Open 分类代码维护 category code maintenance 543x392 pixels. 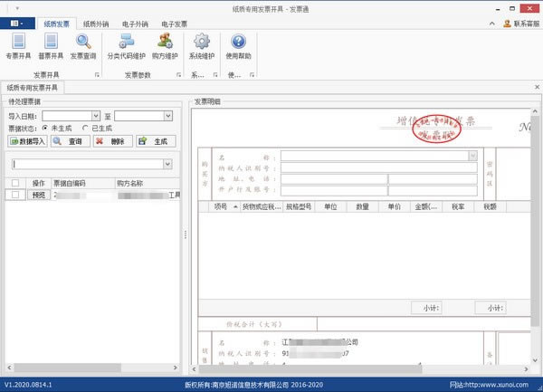(x=126, y=46)
